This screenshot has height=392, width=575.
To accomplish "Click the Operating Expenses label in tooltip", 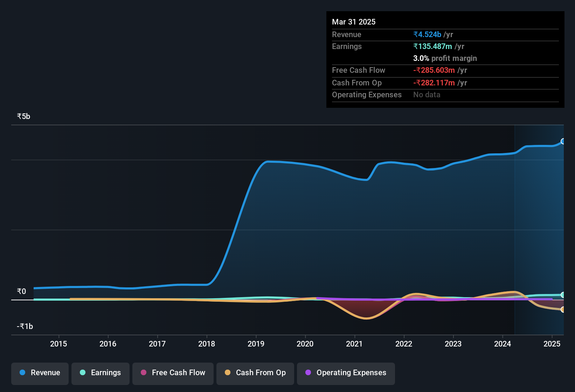I will [367, 95].
